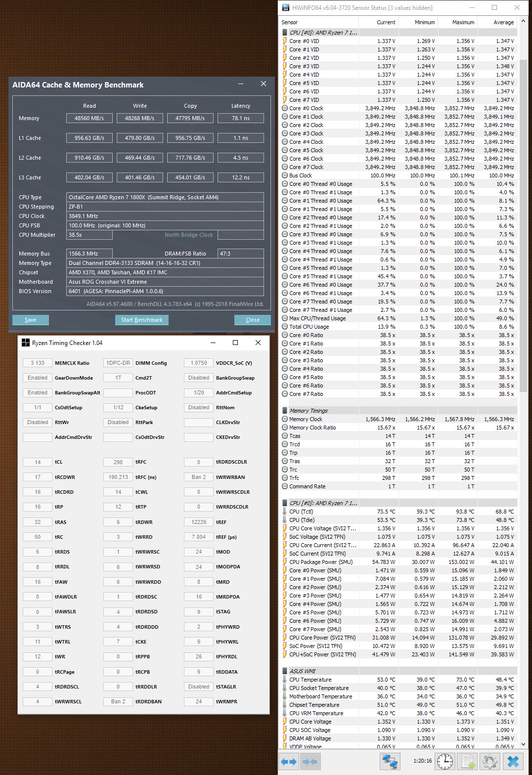The image size is (532, 775).
Task: Click the tREF value 12226 field
Action: 199,522
